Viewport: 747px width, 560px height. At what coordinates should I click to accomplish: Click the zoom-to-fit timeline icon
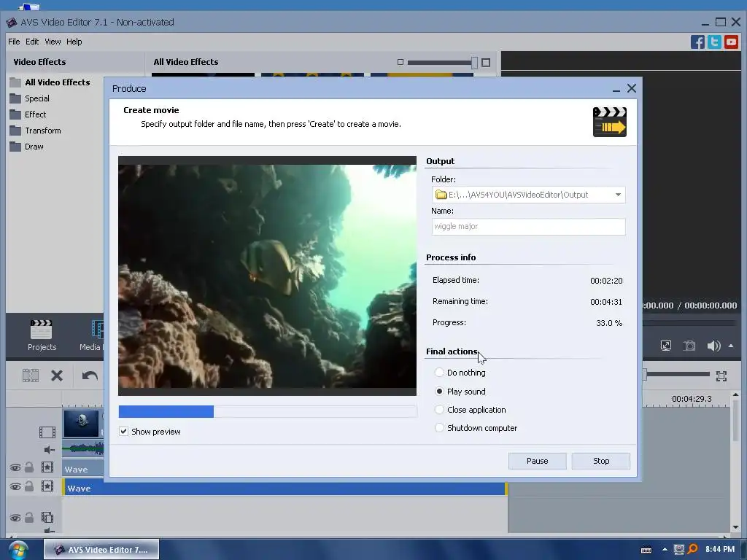[721, 376]
